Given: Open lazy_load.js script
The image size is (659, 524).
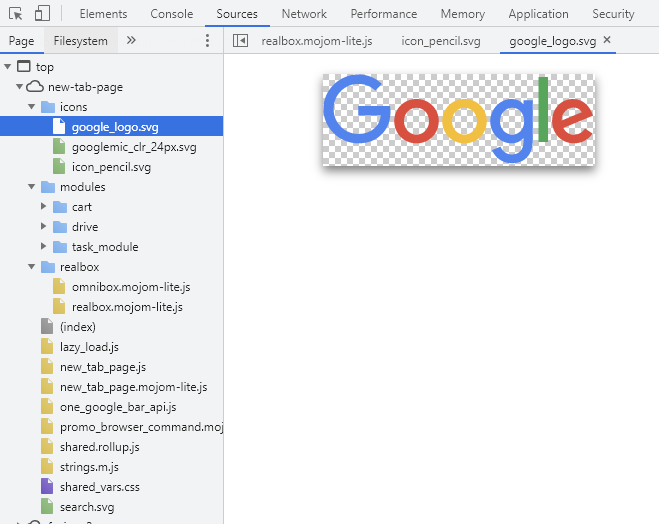Looking at the screenshot, I should click(89, 347).
